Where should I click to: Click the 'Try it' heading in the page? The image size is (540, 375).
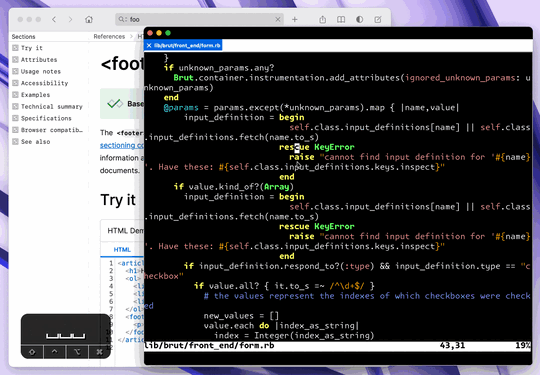click(x=118, y=200)
